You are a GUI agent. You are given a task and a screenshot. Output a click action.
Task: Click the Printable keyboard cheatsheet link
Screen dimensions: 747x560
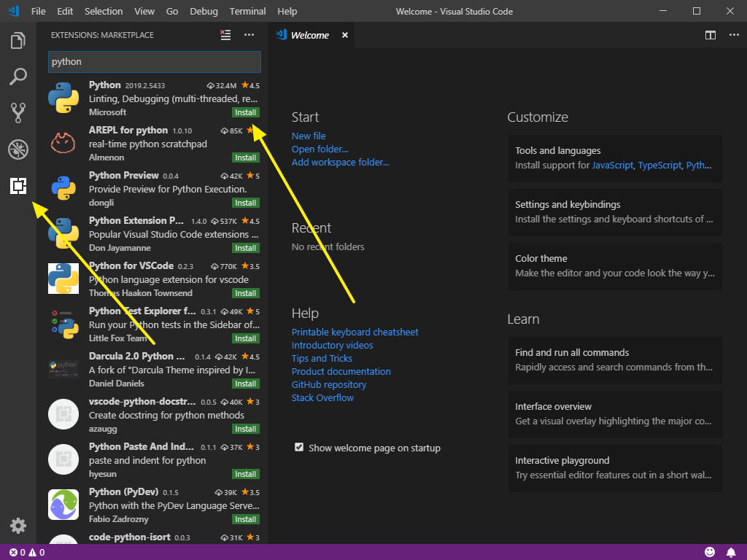point(355,332)
